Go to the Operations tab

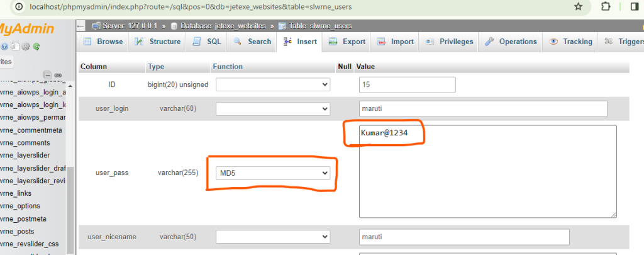[x=511, y=42]
